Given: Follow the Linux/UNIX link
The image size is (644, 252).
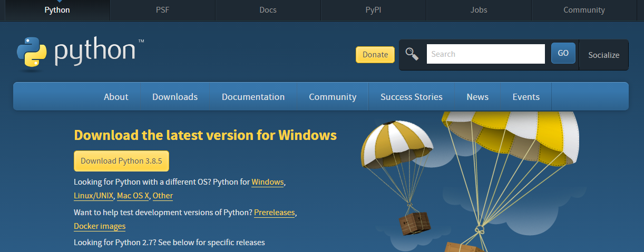Looking at the screenshot, I should click(93, 196).
